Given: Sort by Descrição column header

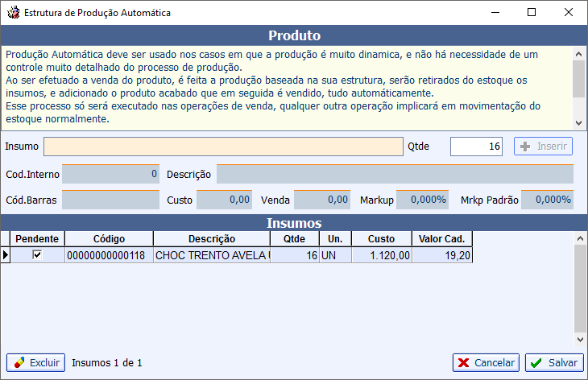Looking at the screenshot, I should (212, 239).
